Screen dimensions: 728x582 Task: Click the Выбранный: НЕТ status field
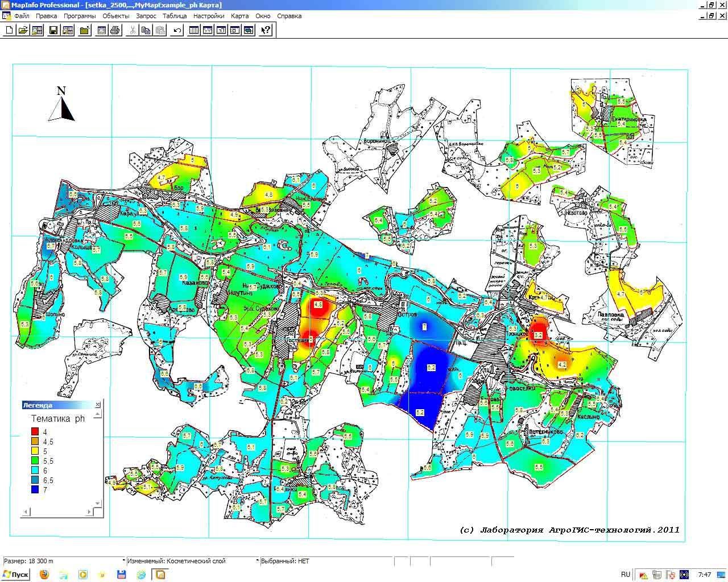tap(326, 561)
